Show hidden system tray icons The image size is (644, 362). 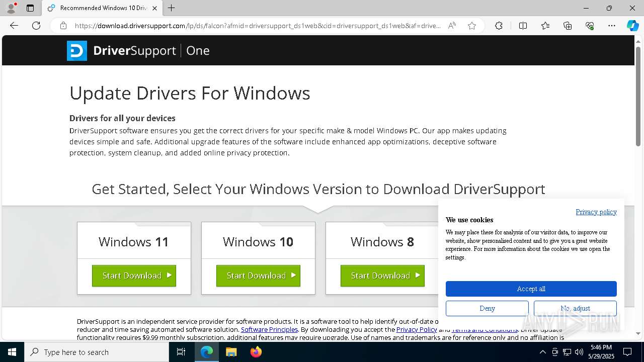[542, 352]
